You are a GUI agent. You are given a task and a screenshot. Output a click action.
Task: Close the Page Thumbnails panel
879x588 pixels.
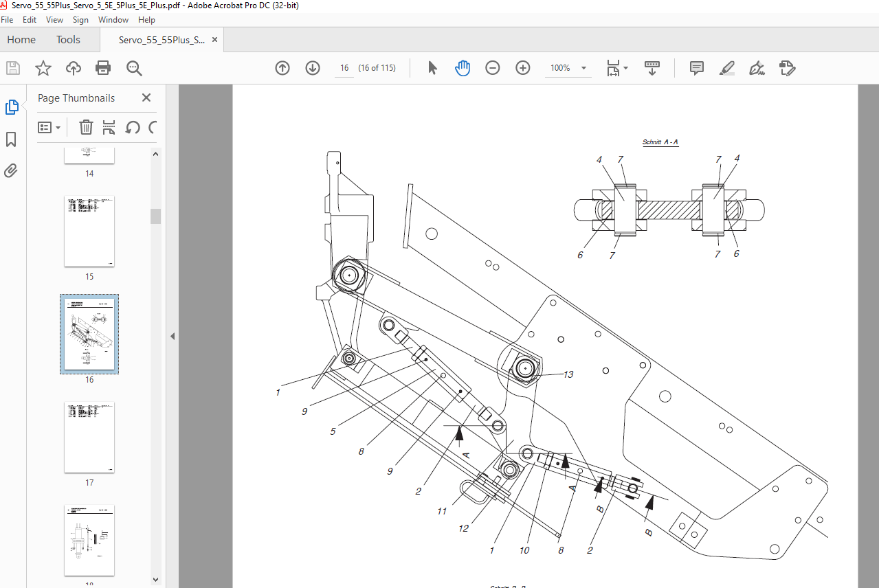(146, 98)
